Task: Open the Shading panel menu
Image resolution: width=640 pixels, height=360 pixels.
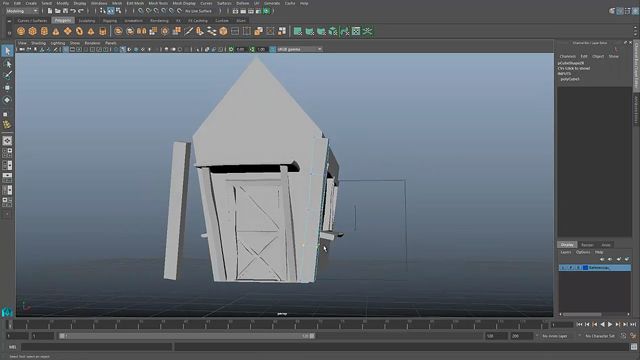Action: point(38,43)
